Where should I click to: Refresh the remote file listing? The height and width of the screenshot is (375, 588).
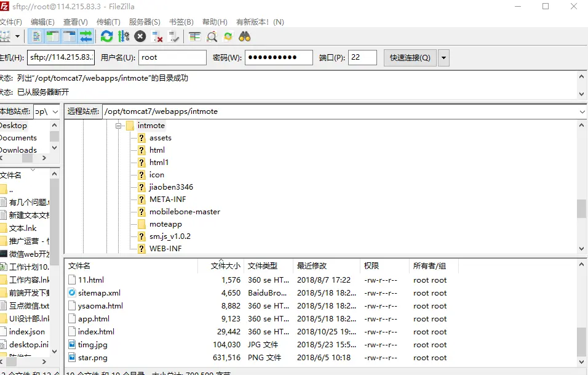click(x=106, y=36)
